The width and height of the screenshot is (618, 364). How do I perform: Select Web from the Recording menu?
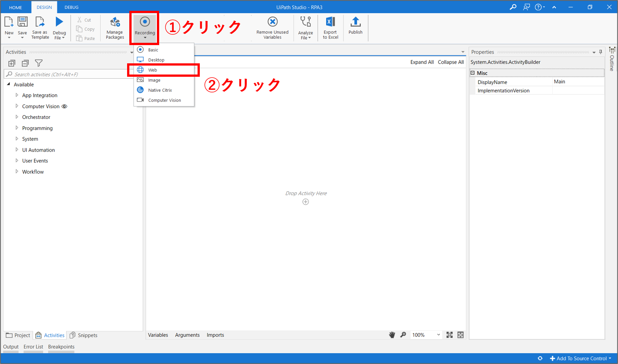coord(153,70)
